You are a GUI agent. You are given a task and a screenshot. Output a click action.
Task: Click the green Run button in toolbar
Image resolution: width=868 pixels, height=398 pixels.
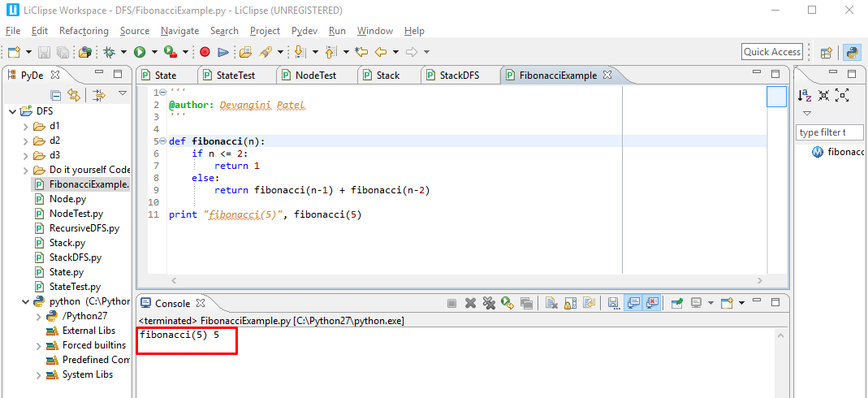coord(140,52)
